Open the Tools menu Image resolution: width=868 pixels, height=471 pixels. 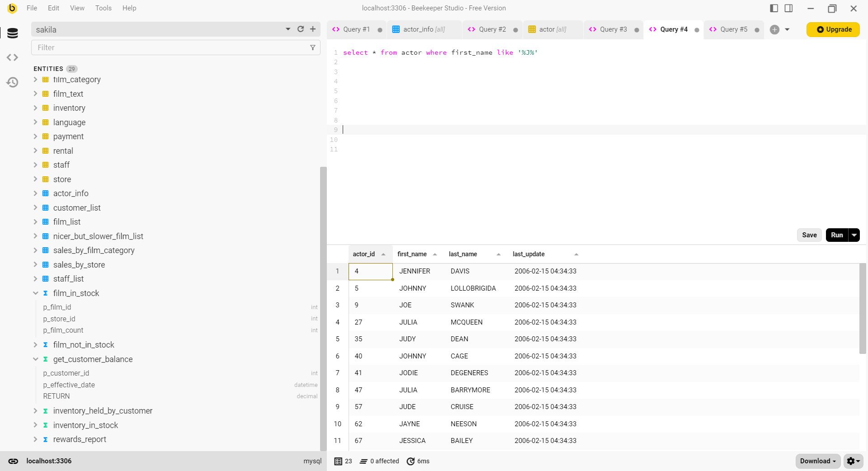pyautogui.click(x=103, y=8)
